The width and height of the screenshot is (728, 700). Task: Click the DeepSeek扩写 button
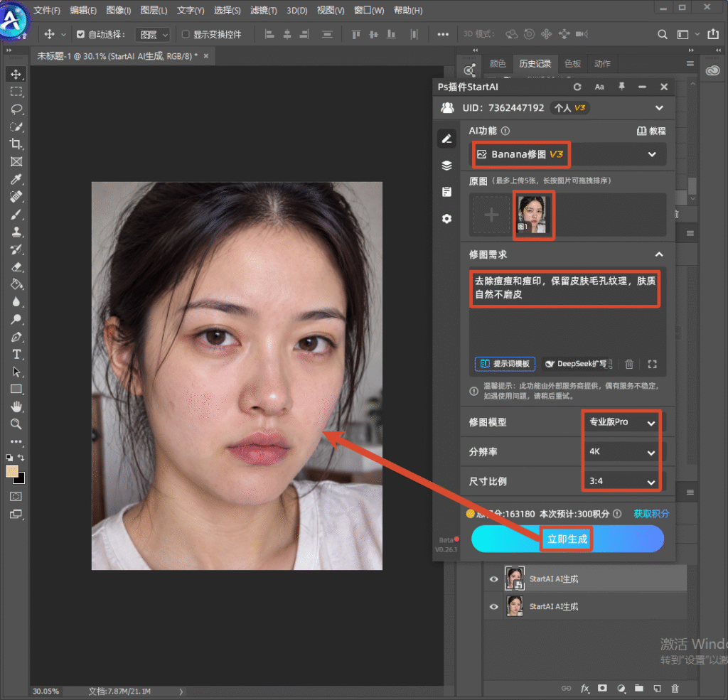[x=577, y=364]
